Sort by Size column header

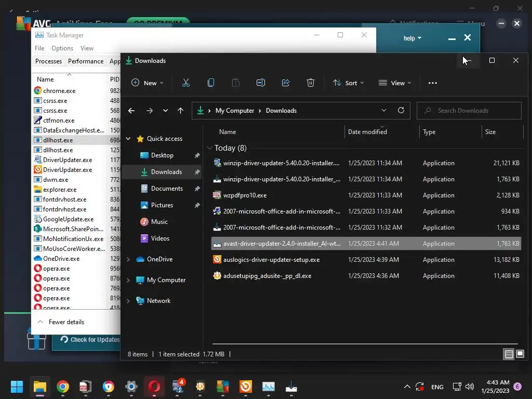pyautogui.click(x=490, y=131)
